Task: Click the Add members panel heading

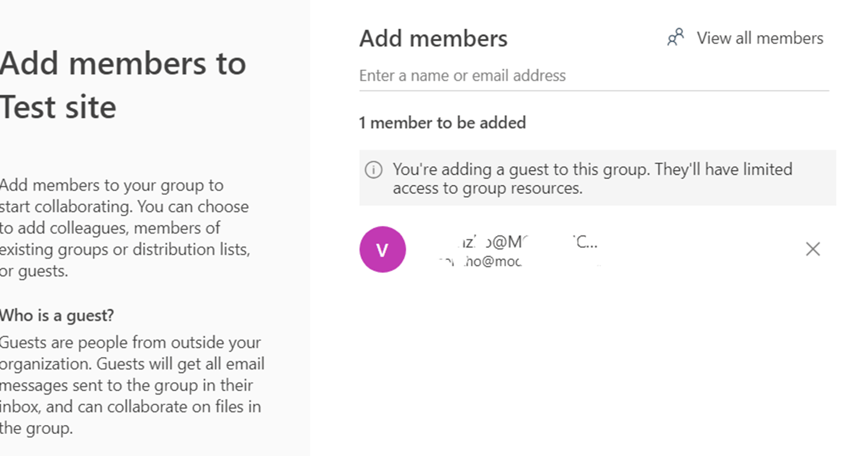Action: [433, 39]
